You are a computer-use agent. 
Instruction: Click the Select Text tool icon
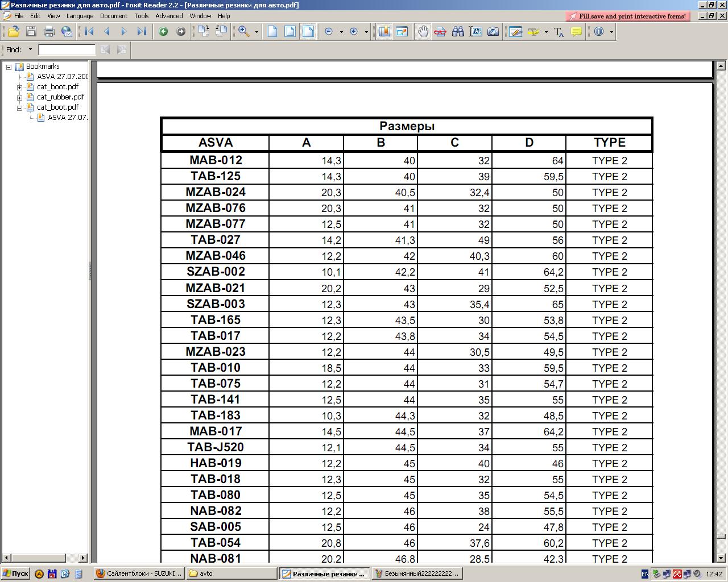[475, 32]
